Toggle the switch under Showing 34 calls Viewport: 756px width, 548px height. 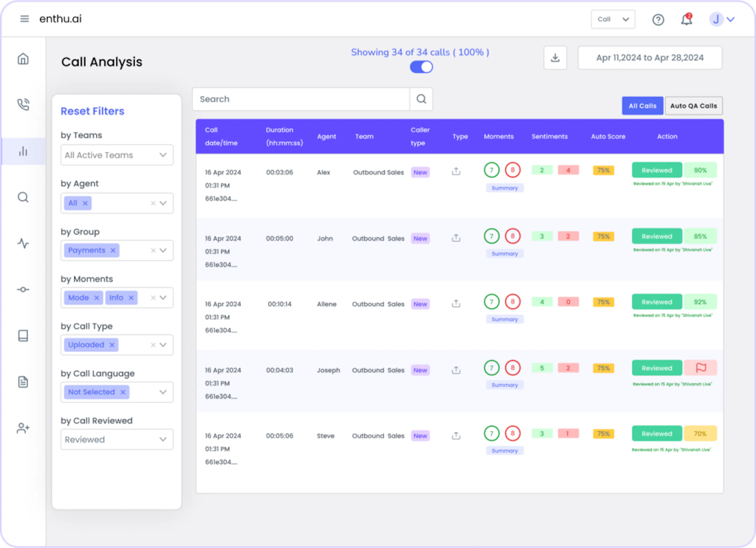click(x=421, y=67)
